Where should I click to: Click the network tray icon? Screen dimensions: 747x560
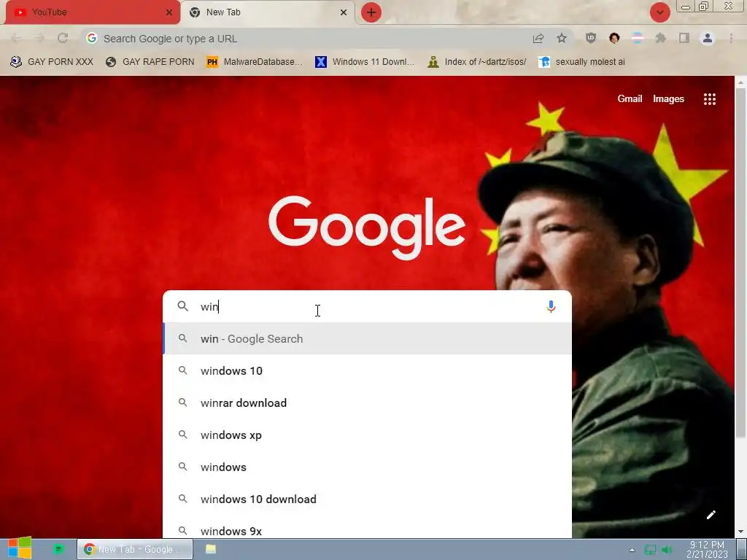click(650, 550)
